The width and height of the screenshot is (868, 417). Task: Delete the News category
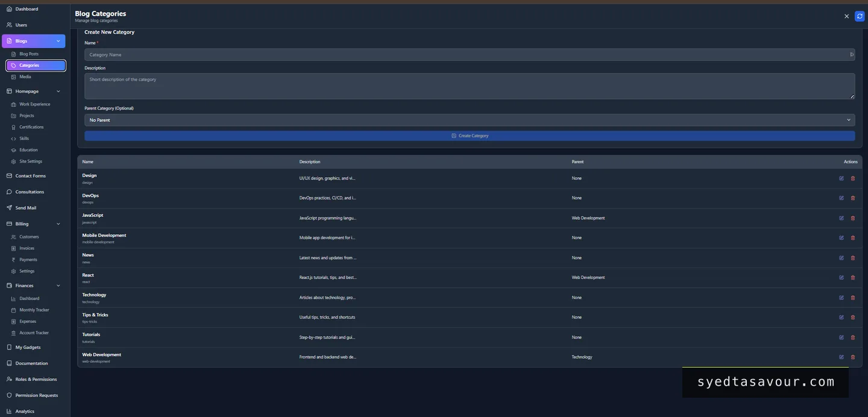pos(852,258)
